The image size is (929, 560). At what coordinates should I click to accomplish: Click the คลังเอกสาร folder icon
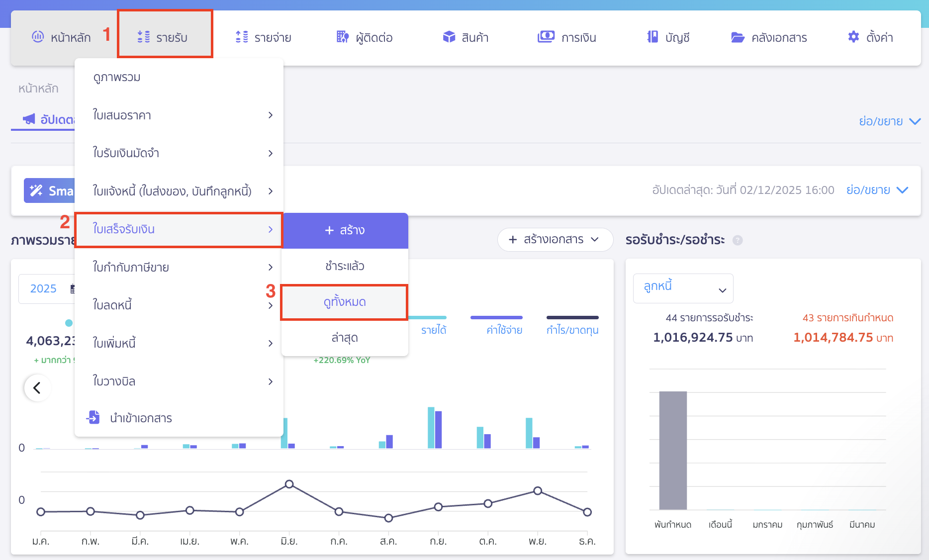(x=738, y=37)
